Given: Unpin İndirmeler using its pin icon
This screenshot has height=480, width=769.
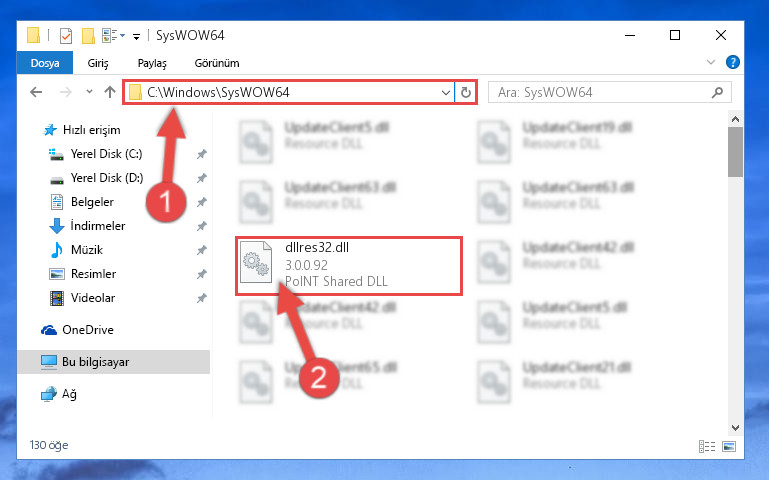Looking at the screenshot, I should click(202, 226).
